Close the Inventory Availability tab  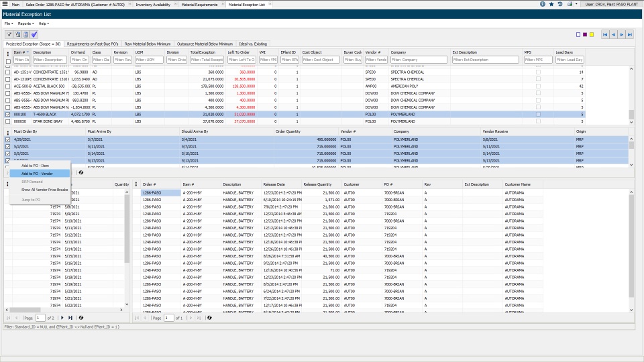coord(175,4)
